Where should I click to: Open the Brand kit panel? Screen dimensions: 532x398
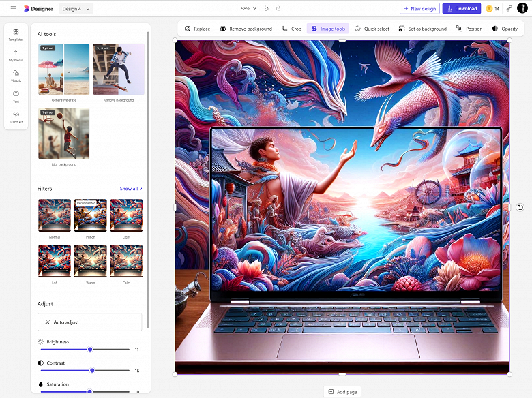pos(16,118)
